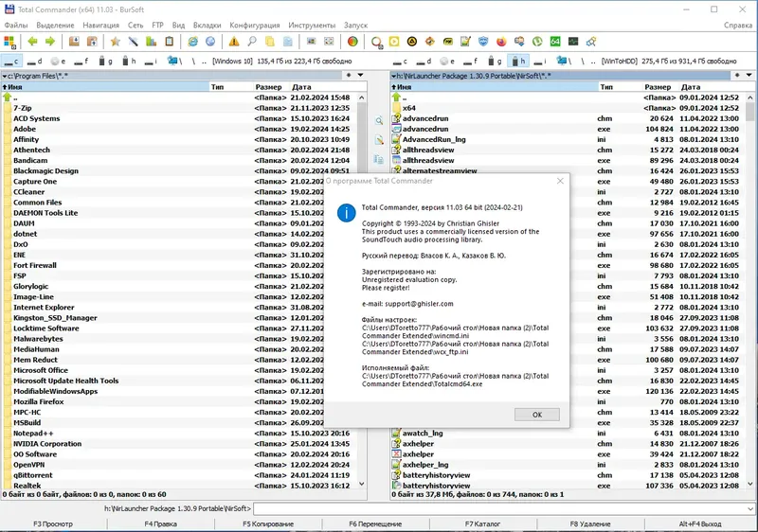758x532 pixels.
Task: Click the green Back arrow in toolbar
Action: (32, 42)
